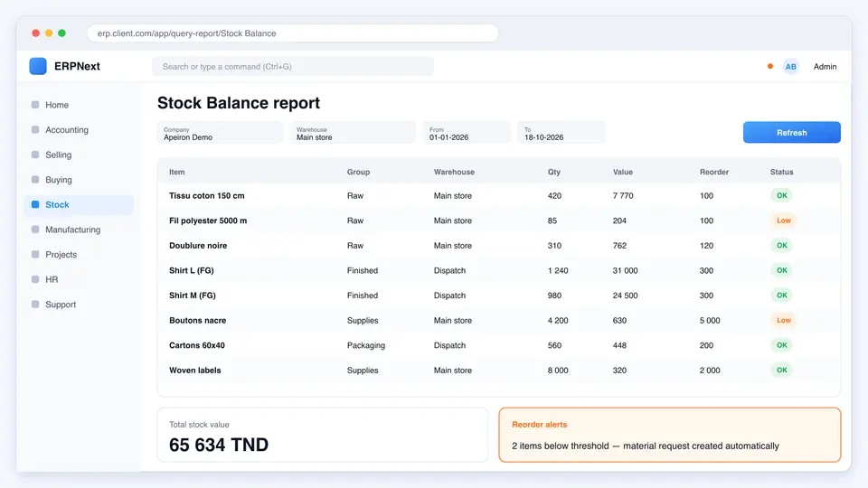
Task: Click the Value column header
Action: point(623,172)
